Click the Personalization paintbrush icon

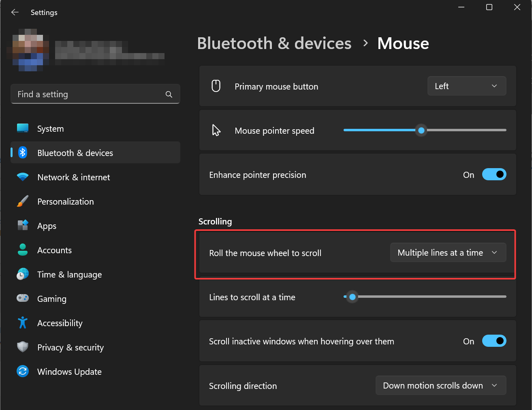click(x=23, y=201)
